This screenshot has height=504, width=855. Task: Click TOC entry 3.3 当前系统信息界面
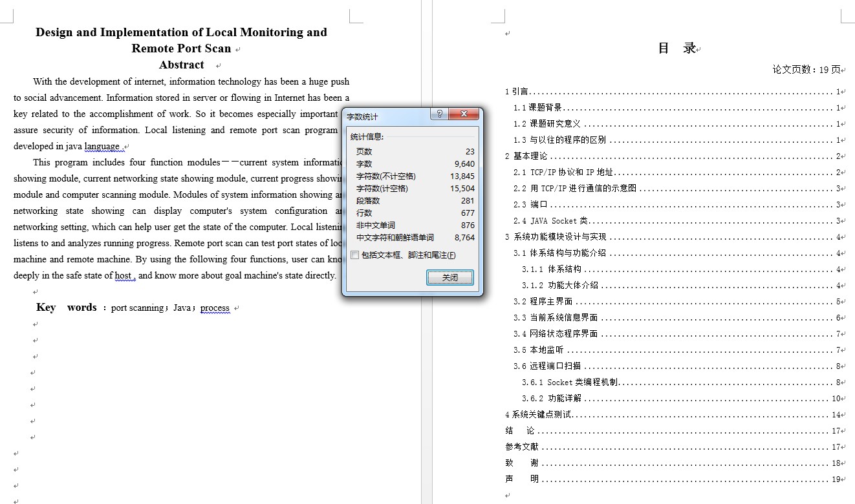click(x=677, y=318)
